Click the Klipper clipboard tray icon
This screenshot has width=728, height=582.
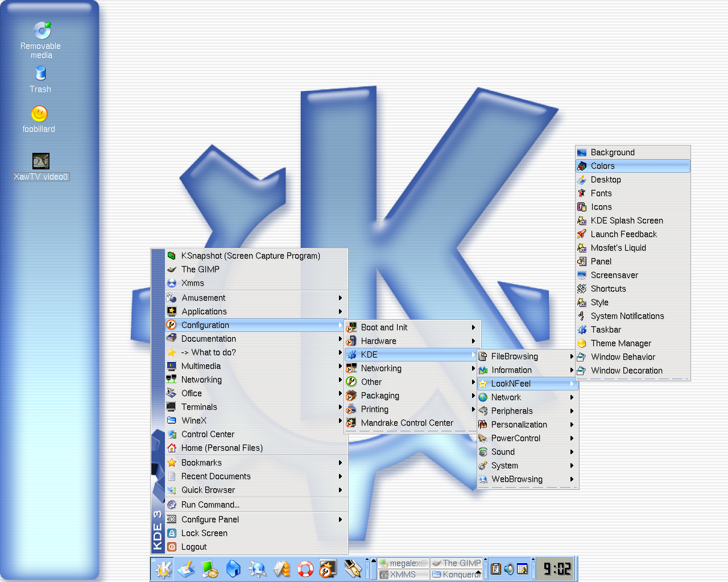click(495, 569)
